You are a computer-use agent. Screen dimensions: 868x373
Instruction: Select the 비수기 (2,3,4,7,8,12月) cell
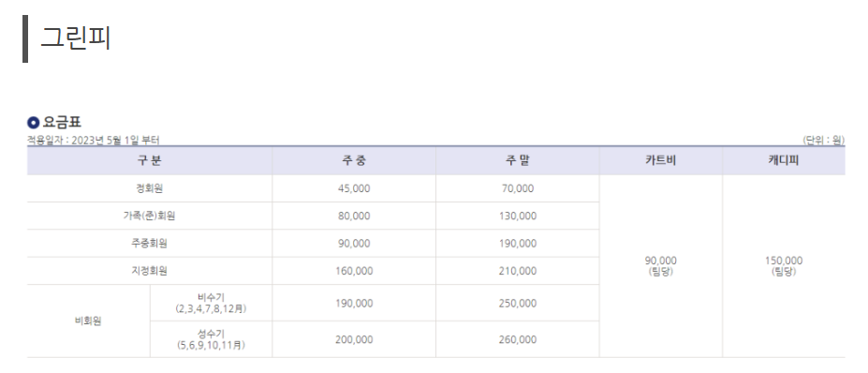pos(211,303)
